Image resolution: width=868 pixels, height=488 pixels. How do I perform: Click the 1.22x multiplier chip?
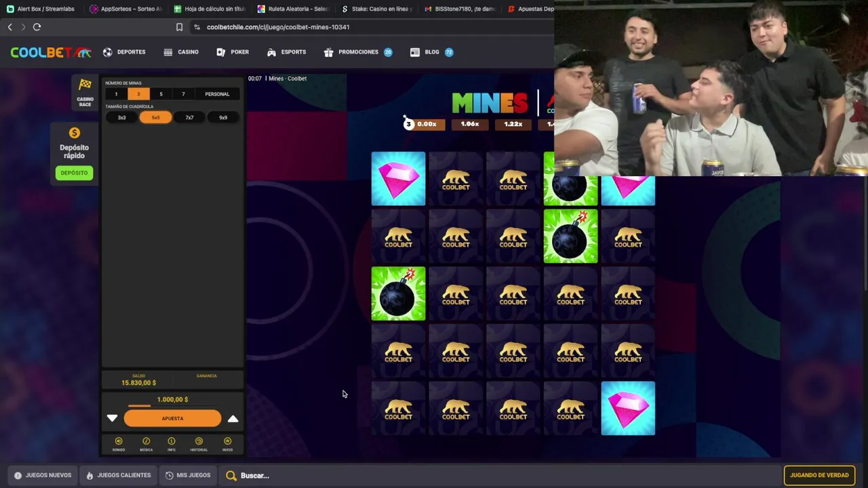click(513, 124)
